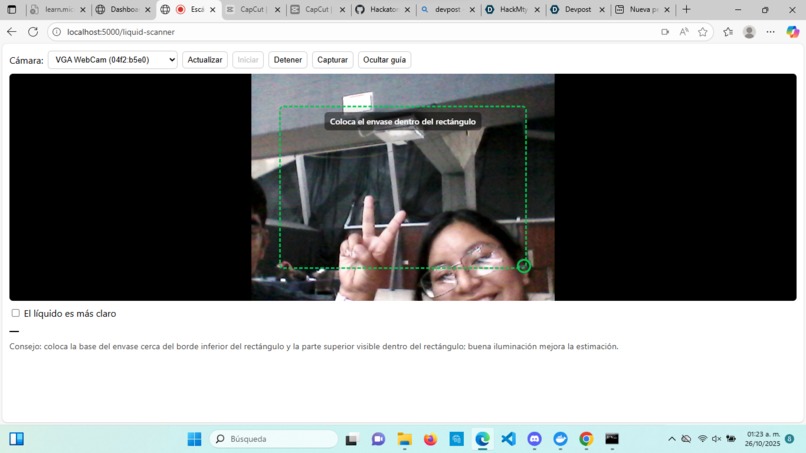Open the Windows Start menu
Viewport: 806px width, 453px height.
(x=194, y=439)
